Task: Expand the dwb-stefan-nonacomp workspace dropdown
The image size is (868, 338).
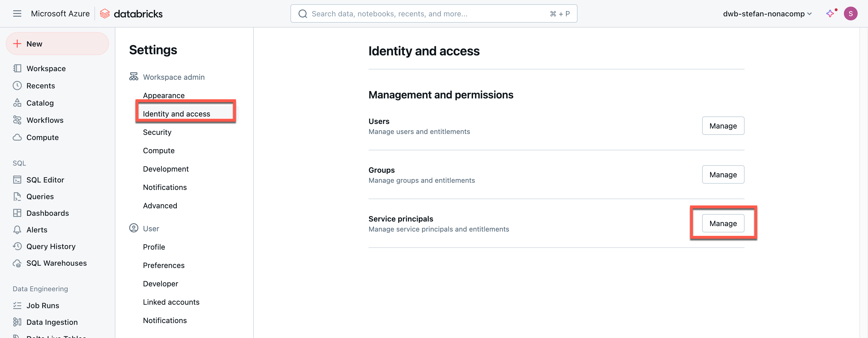Action: 767,14
